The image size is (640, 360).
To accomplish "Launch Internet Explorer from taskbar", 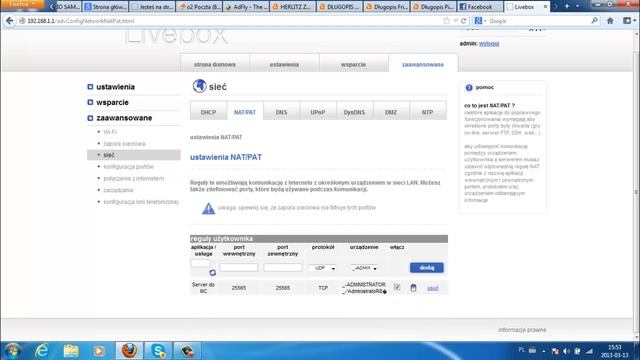I will coord(42,351).
